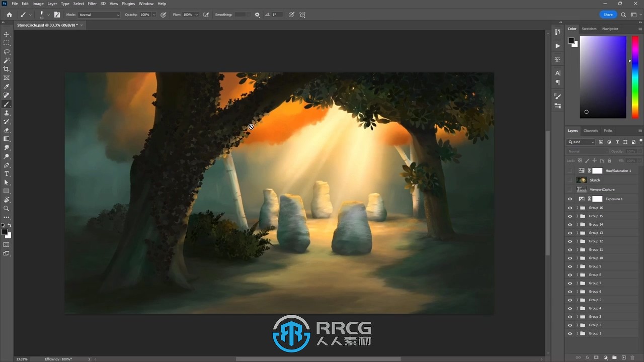Screen dimensions: 644x362
Task: Select the Gradient tool
Action: click(7, 139)
